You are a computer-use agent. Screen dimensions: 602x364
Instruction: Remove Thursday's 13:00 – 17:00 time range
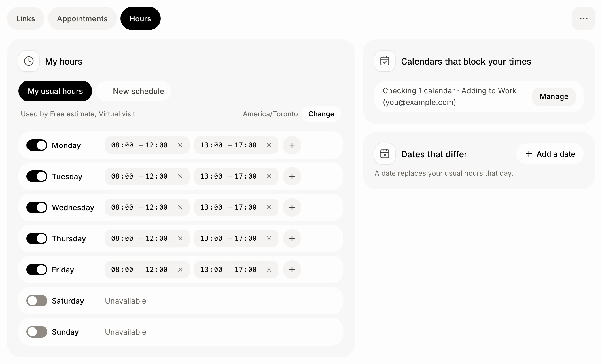[x=269, y=238]
